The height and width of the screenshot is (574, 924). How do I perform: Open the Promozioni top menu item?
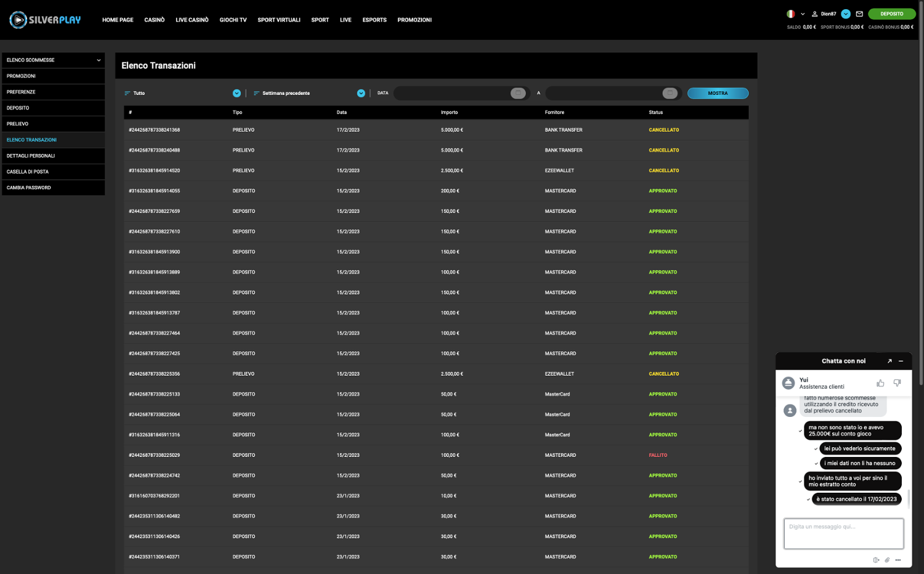414,20
